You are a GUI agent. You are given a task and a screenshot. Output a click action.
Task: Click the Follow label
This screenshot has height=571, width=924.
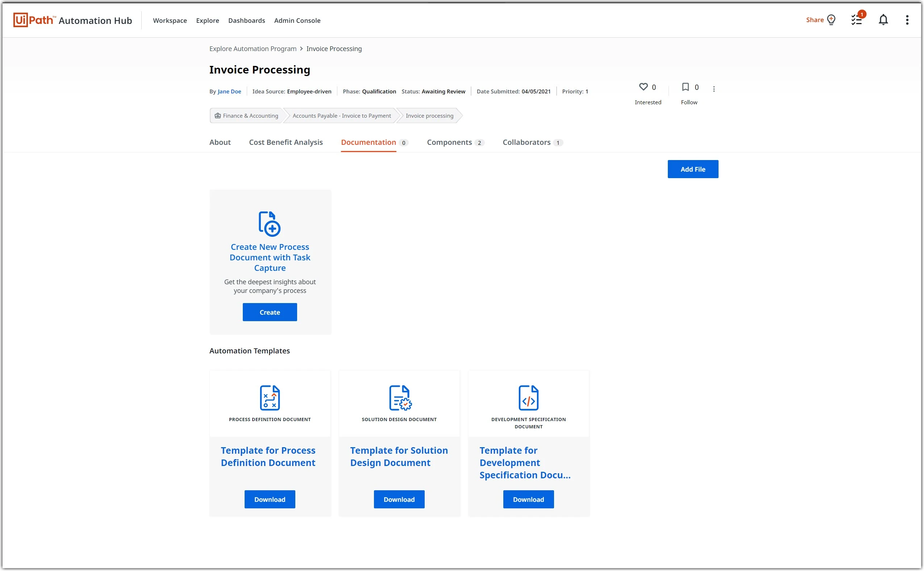point(689,102)
